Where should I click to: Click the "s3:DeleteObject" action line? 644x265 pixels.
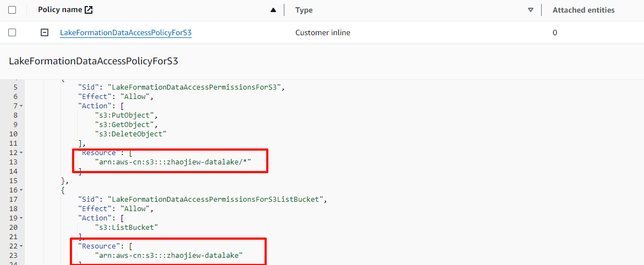[x=130, y=134]
